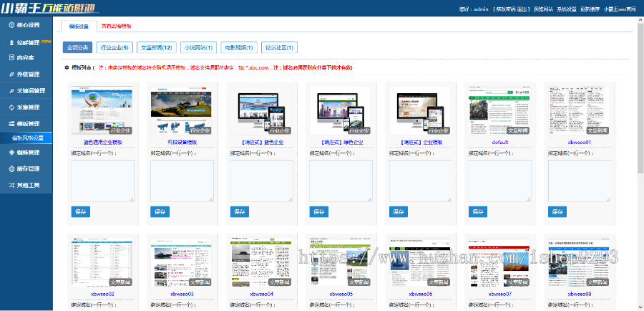
Task: Click the spider icon beside 蜘蛛管理
Action: [11, 152]
